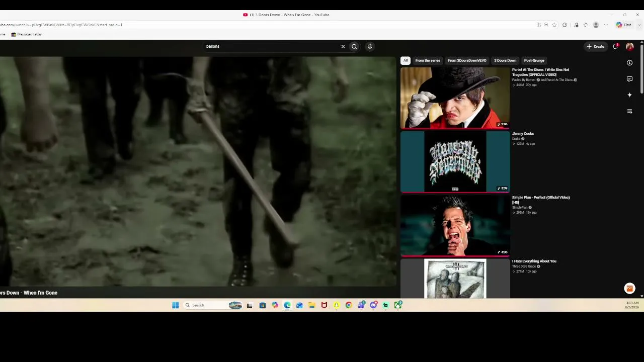Start voice search with the microphone icon
The width and height of the screenshot is (644, 362).
click(370, 46)
